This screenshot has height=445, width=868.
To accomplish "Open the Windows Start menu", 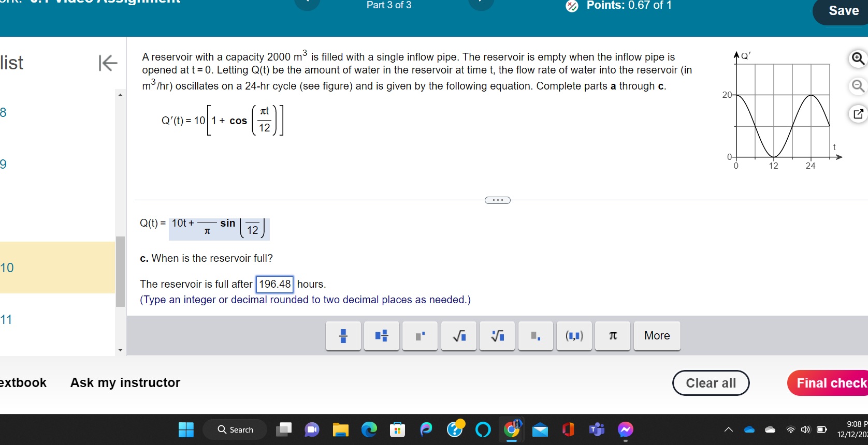I will [186, 429].
